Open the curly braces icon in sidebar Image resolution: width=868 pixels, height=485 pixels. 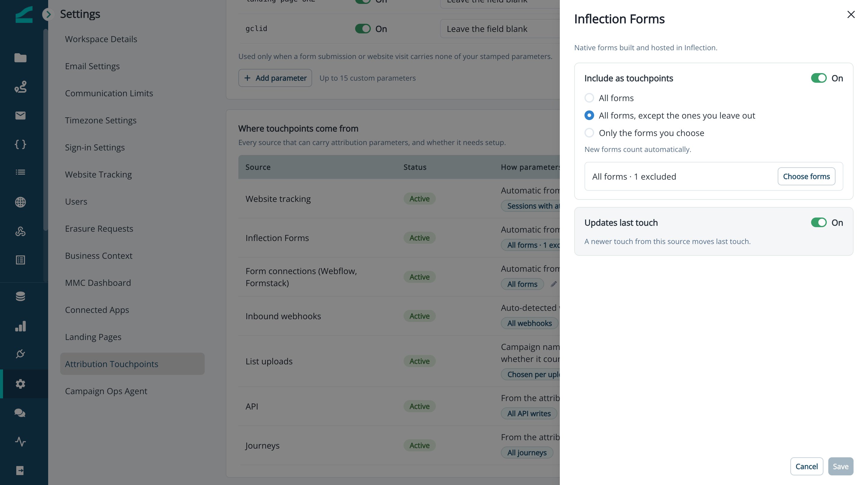(x=20, y=144)
